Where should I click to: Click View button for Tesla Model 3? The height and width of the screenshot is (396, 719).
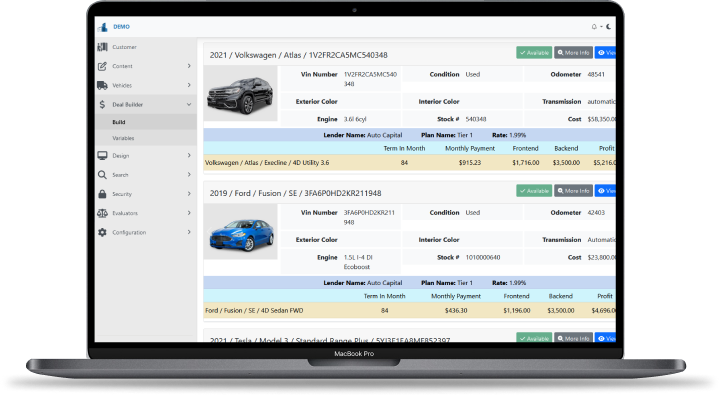coord(605,337)
